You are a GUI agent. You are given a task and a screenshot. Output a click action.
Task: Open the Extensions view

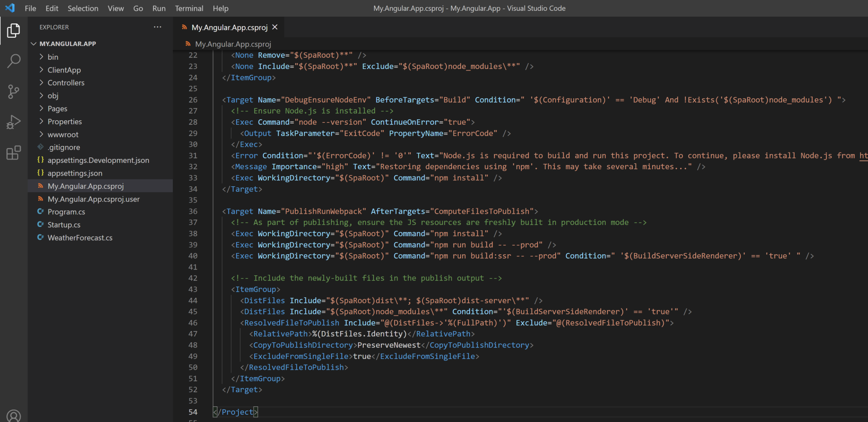(x=14, y=153)
